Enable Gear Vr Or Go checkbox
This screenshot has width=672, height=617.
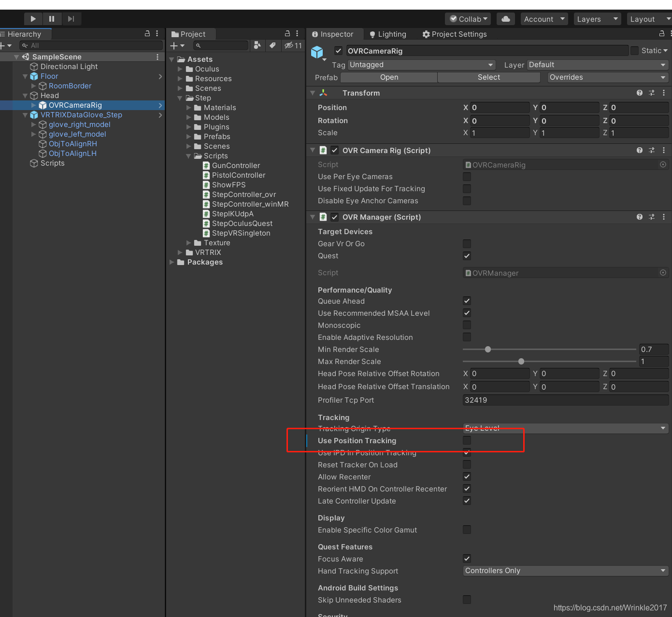coord(467,243)
